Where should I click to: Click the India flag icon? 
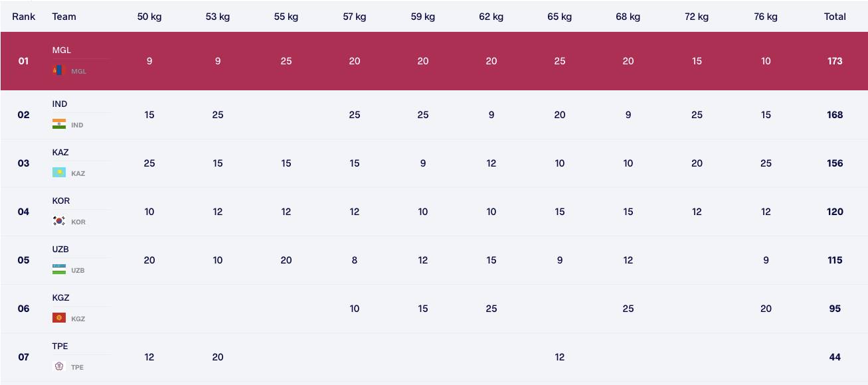(x=58, y=124)
